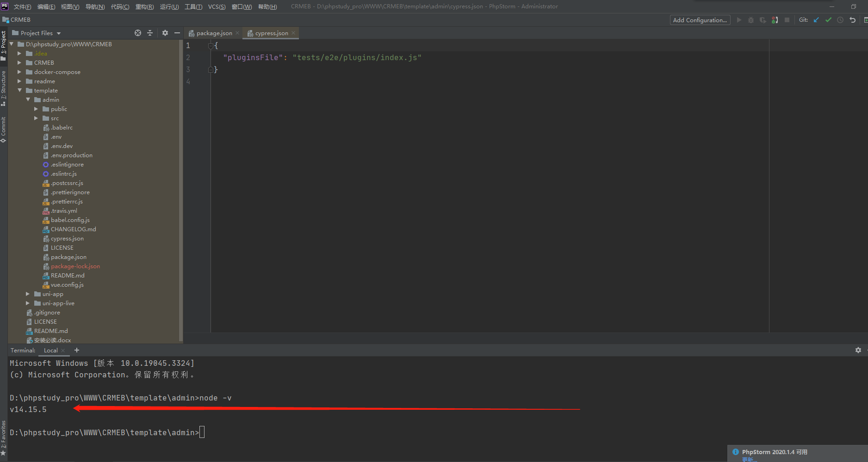The height and width of the screenshot is (462, 868).
Task: Select cypress.json file in project tree
Action: click(x=67, y=239)
